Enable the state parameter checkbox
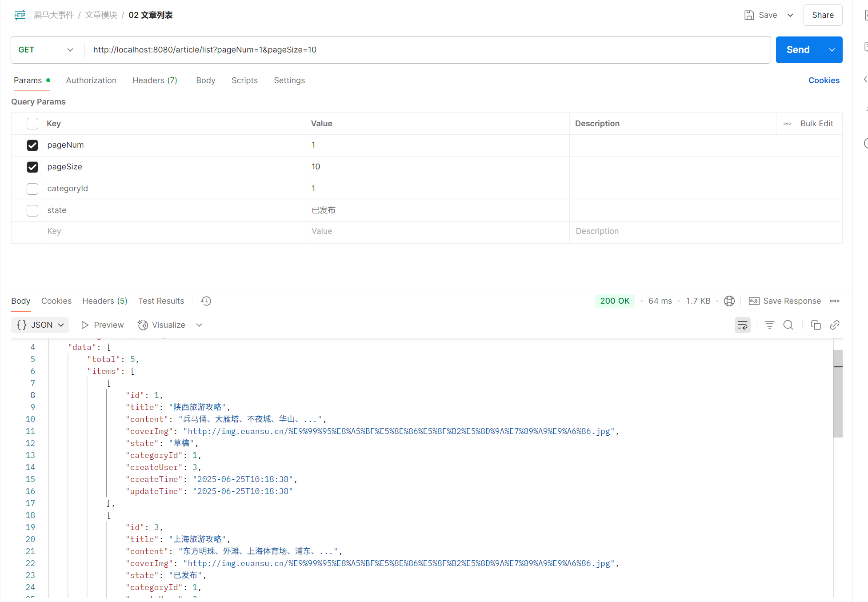The width and height of the screenshot is (868, 602). tap(32, 210)
